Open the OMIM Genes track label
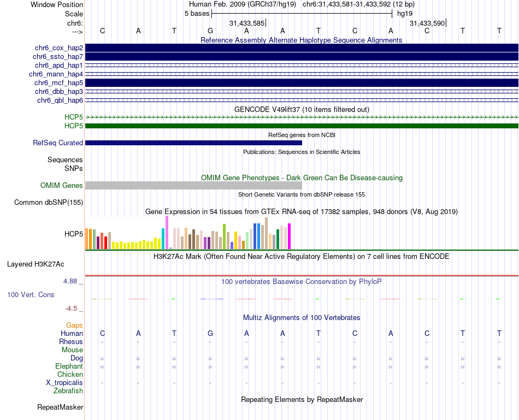Screen dimensions: 519x420 tap(61, 185)
